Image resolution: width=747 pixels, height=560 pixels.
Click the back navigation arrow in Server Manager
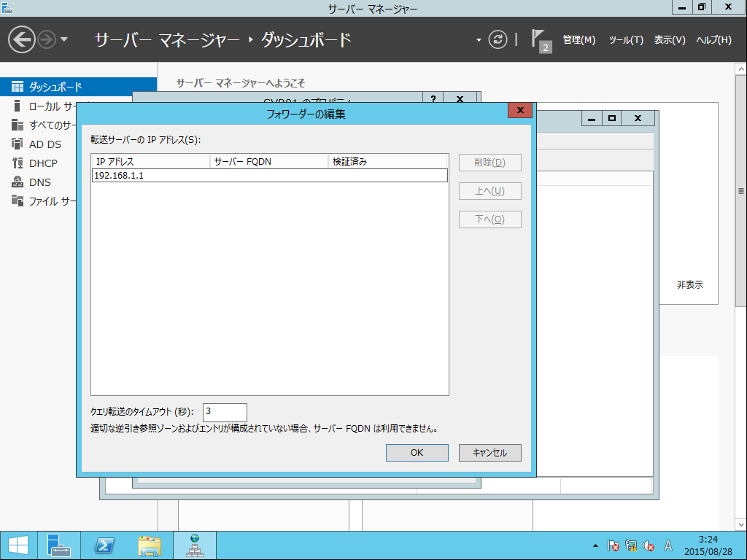pos(21,39)
